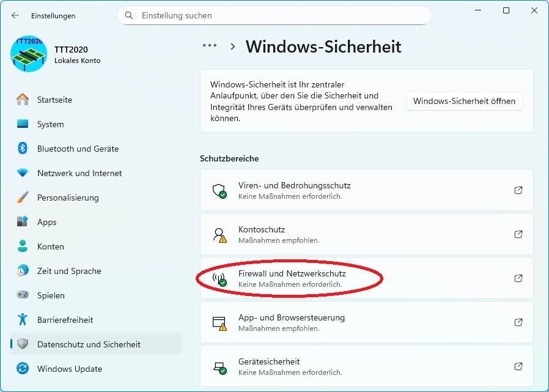Open the System sidebar entry
This screenshot has height=392, width=549.
coord(96,124)
